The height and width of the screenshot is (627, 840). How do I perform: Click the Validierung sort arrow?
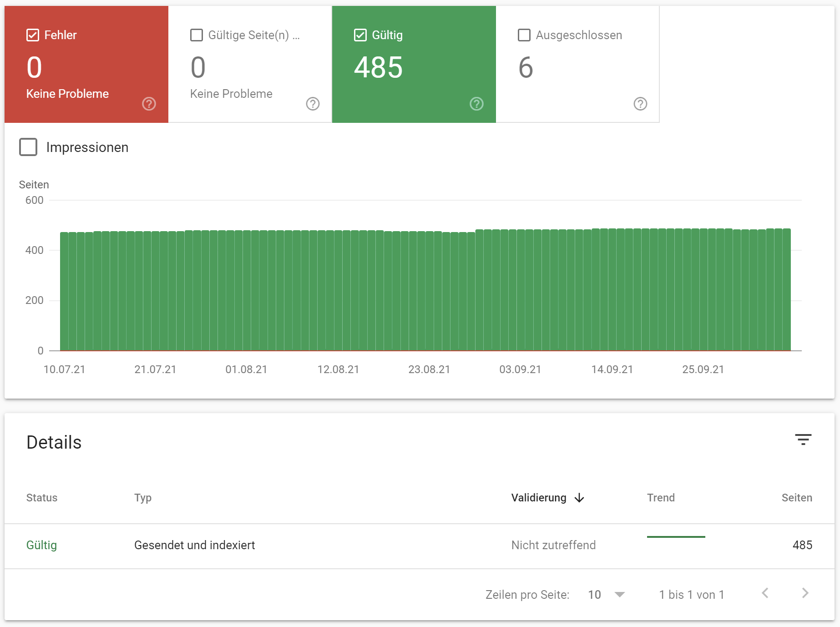pos(580,498)
